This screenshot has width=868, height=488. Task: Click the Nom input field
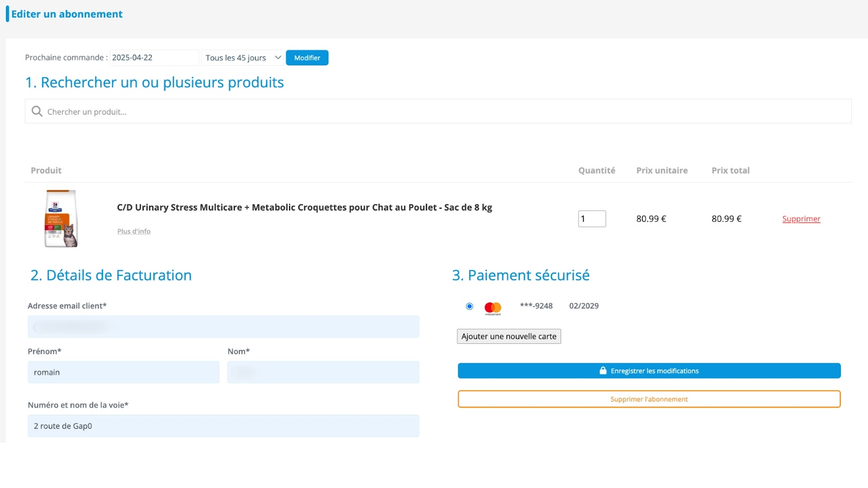pyautogui.click(x=323, y=373)
